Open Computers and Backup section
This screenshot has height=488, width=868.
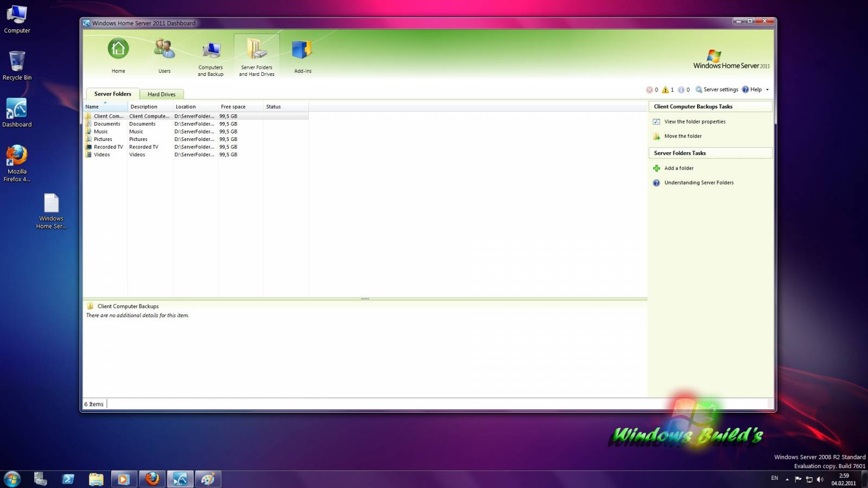coord(210,57)
